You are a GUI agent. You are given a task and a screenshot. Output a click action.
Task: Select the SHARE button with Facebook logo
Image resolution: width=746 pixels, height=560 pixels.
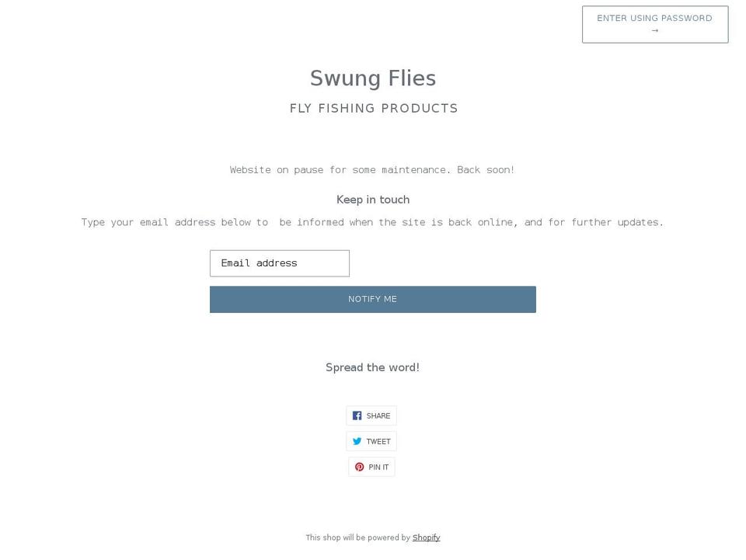coord(371,415)
